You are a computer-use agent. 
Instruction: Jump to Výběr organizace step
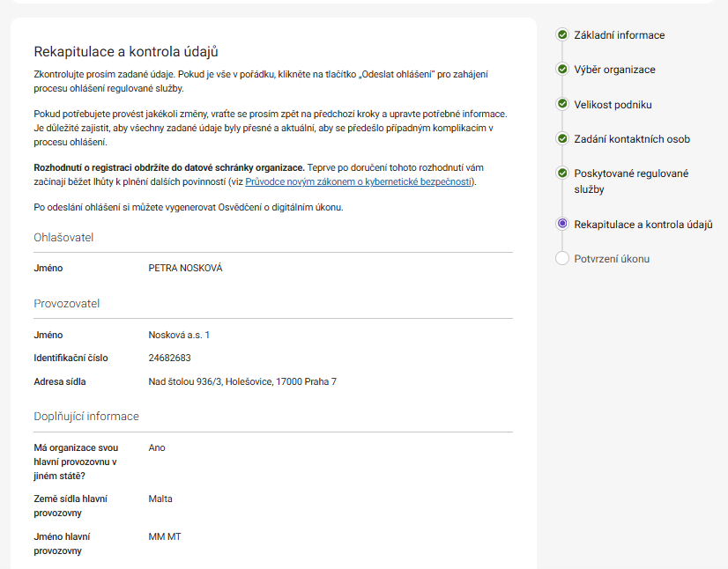pos(614,70)
